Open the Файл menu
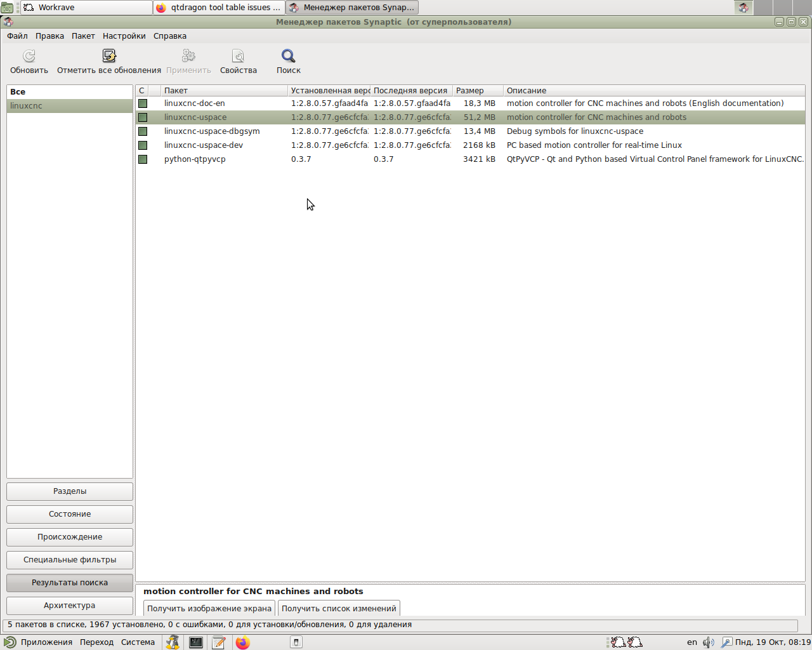812x650 pixels. (17, 36)
